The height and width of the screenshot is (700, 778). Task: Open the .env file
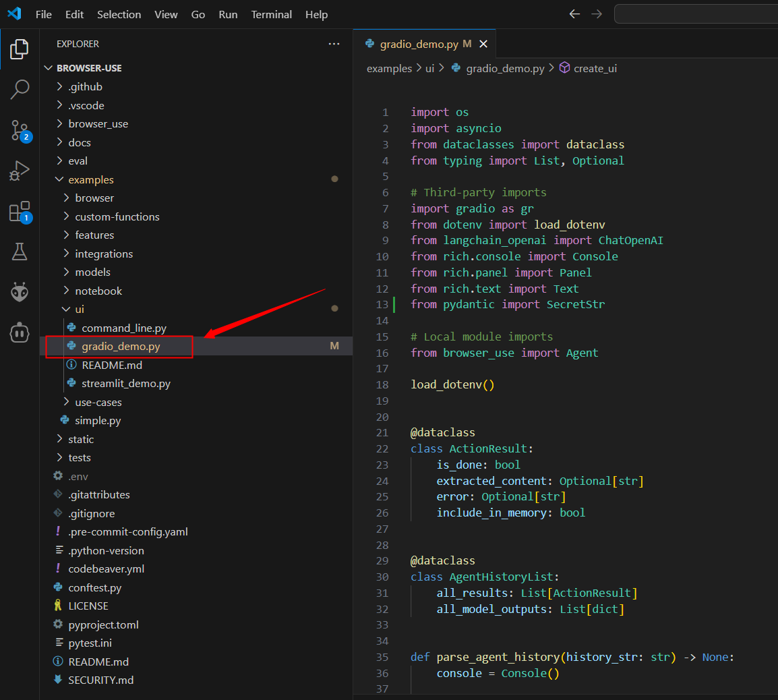tap(196, 476)
